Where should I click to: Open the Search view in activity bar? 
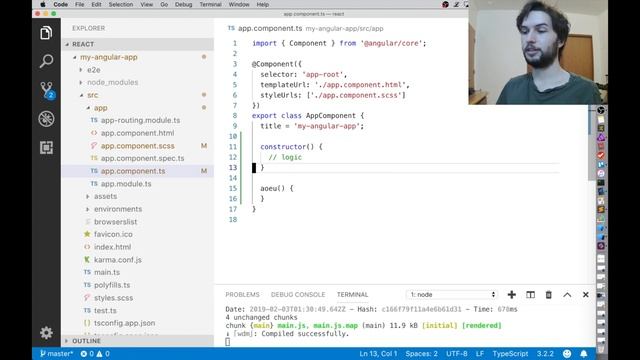click(46, 61)
